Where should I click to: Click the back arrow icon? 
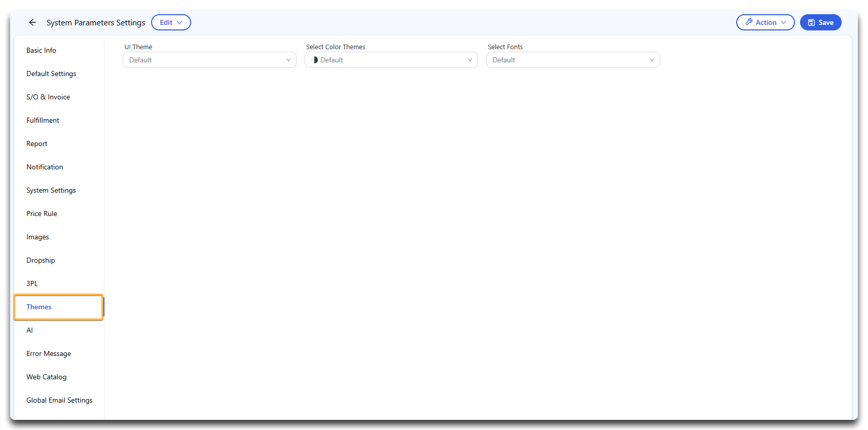32,22
